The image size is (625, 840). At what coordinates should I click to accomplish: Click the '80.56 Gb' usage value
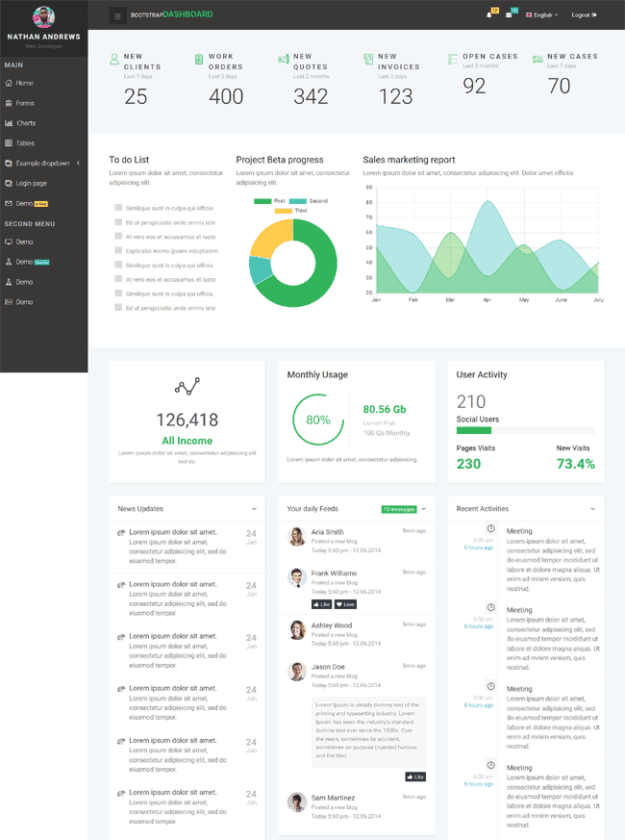pyautogui.click(x=385, y=409)
